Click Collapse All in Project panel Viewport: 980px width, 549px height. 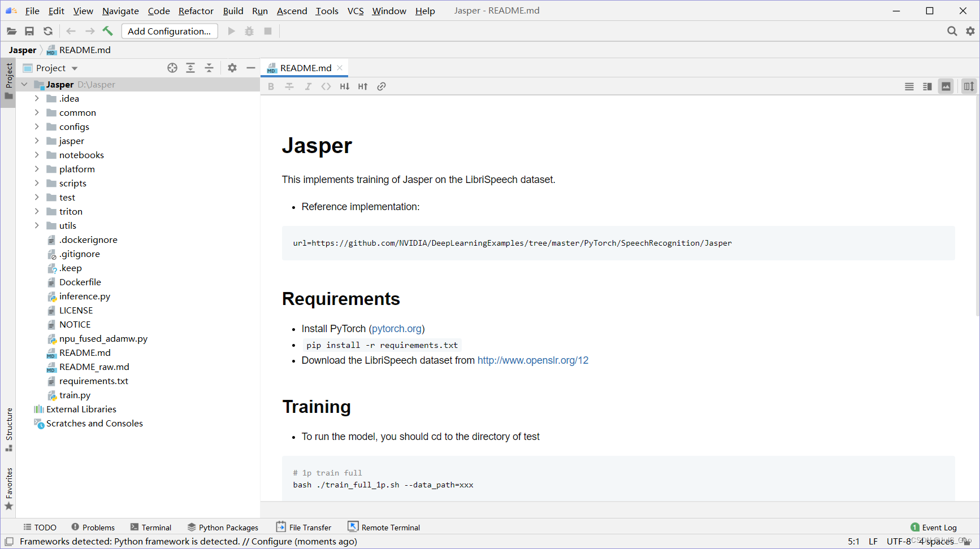click(x=209, y=68)
